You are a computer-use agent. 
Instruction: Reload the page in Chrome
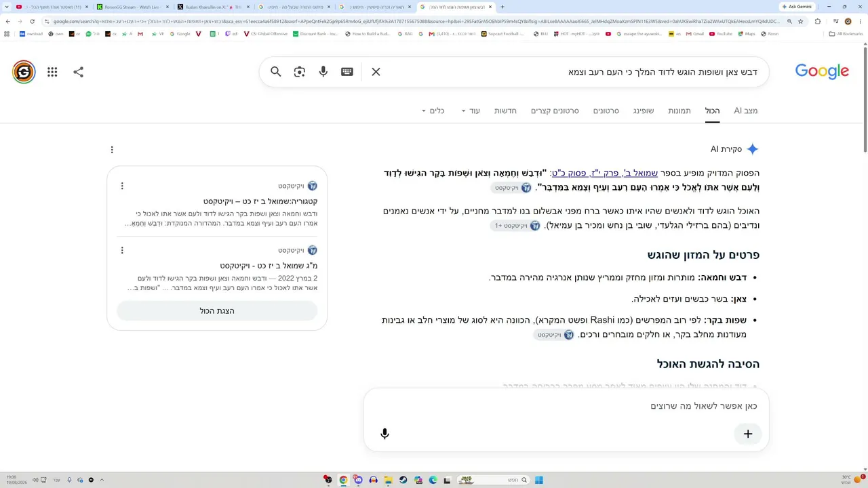[32, 21]
